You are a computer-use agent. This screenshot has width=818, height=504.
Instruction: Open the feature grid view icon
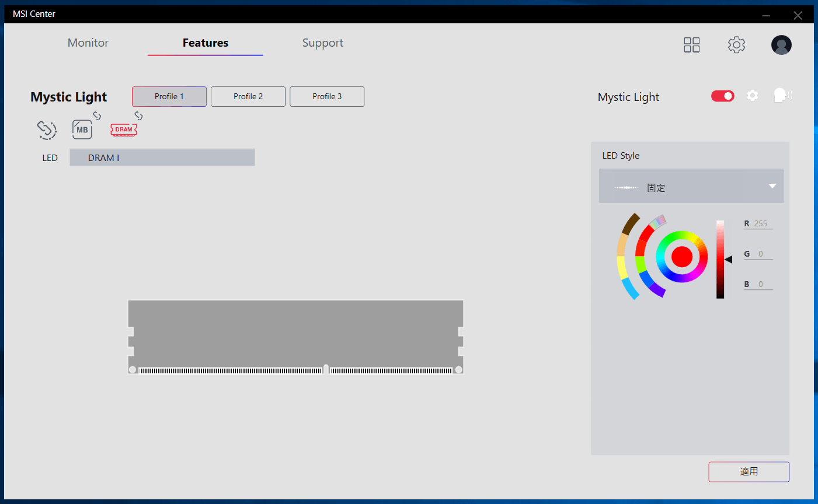coord(692,45)
